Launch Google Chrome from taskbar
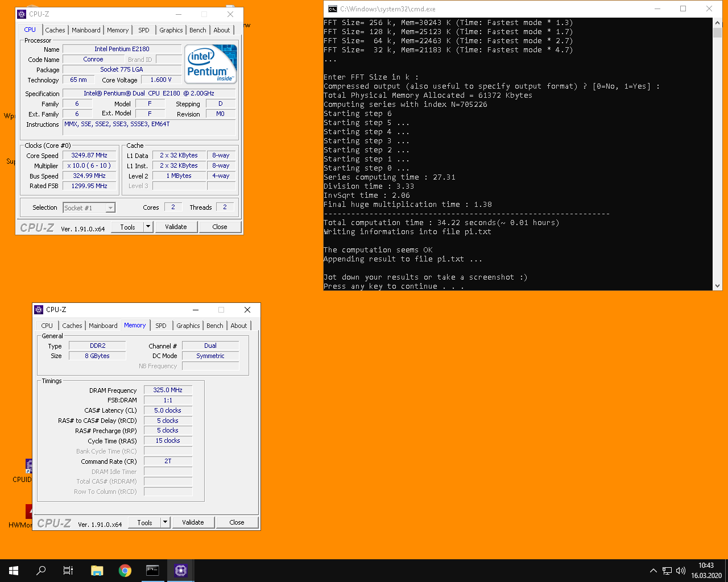 (125, 571)
